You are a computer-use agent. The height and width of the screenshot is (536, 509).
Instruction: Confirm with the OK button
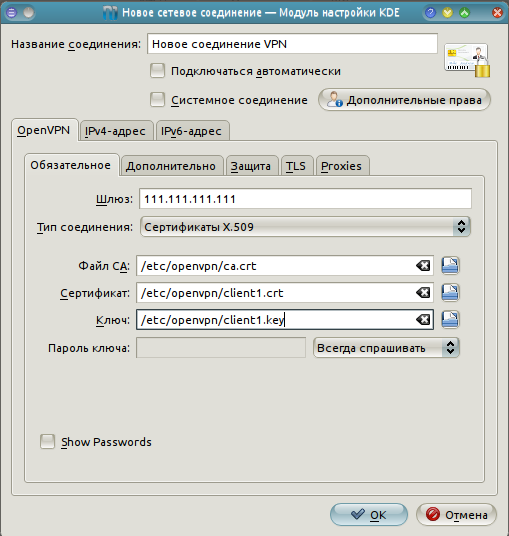point(369,514)
